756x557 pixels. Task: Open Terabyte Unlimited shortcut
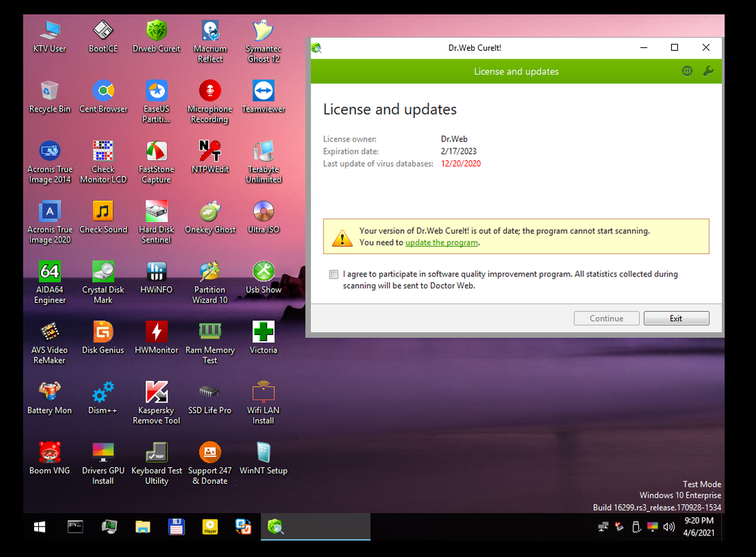click(x=263, y=162)
